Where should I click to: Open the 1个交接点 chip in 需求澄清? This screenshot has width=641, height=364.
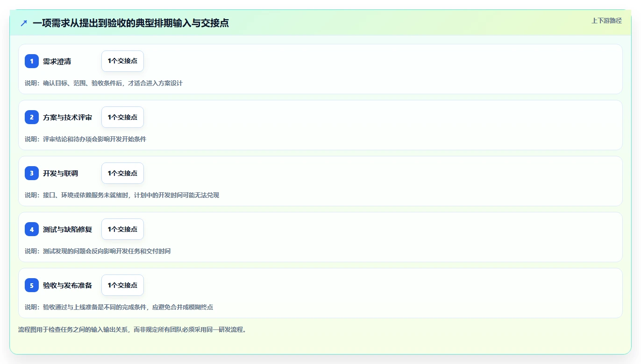point(122,61)
